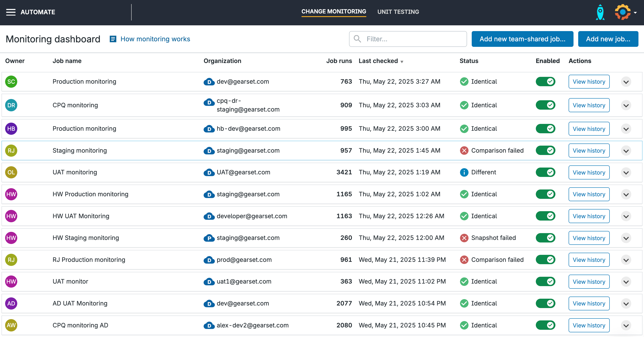Screen dimensions: 644x337
Task: Click the info icon beside Different status
Action: pyautogui.click(x=464, y=172)
